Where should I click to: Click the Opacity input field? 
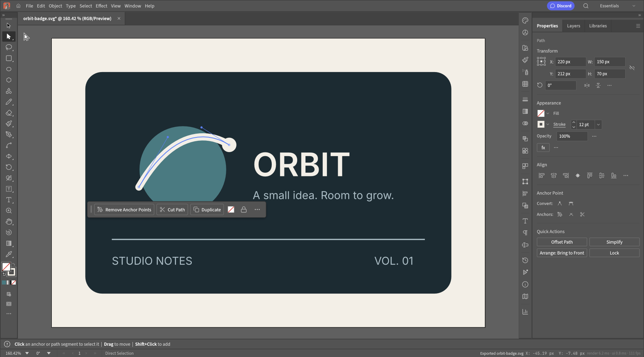pyautogui.click(x=572, y=136)
